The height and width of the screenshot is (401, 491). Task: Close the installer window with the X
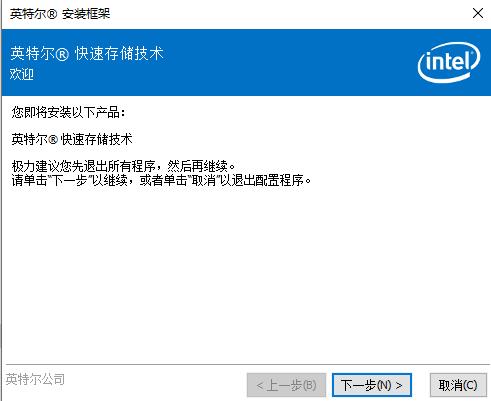[478, 14]
